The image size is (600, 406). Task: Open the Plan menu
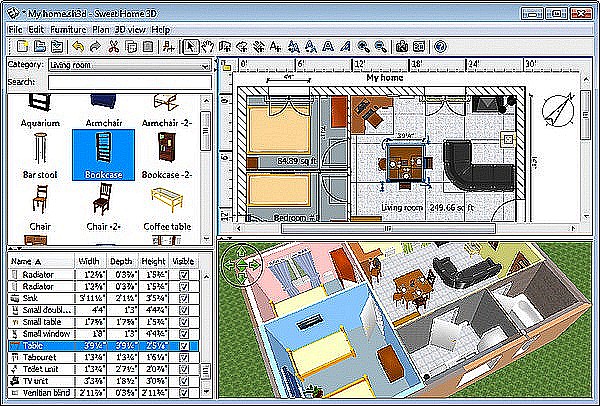click(101, 29)
